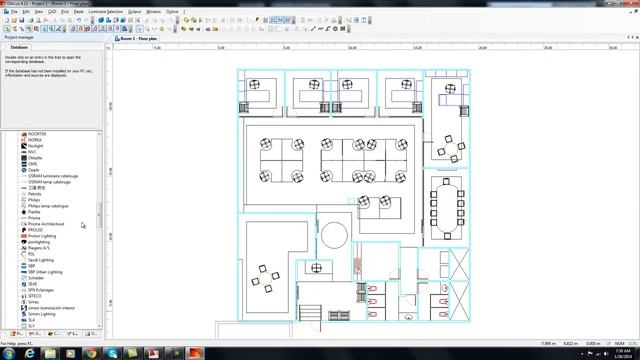Select Riegens A/S in the tree
Screen dimensions: 640x360
38,248
